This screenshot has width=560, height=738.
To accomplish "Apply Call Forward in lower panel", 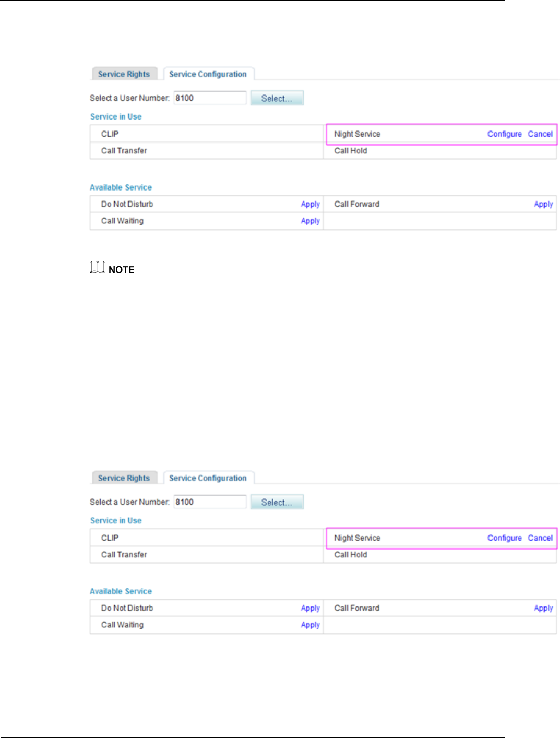I will point(543,608).
